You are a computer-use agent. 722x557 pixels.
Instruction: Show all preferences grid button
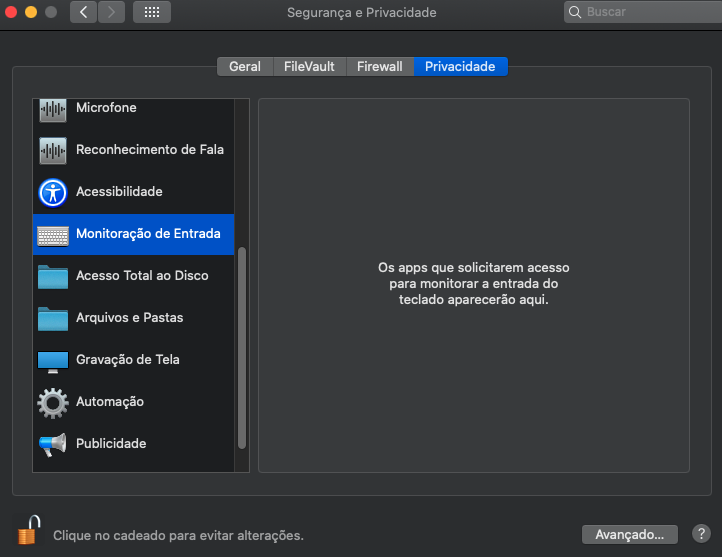(x=151, y=13)
